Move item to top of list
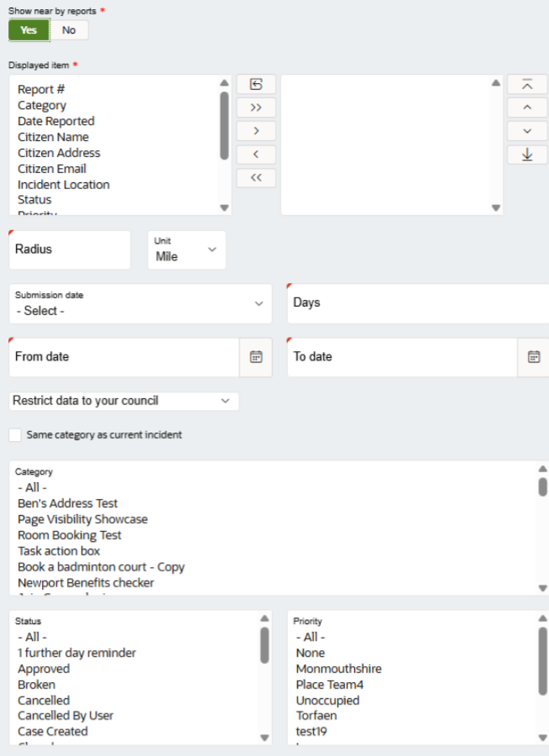549x756 pixels. coord(527,84)
